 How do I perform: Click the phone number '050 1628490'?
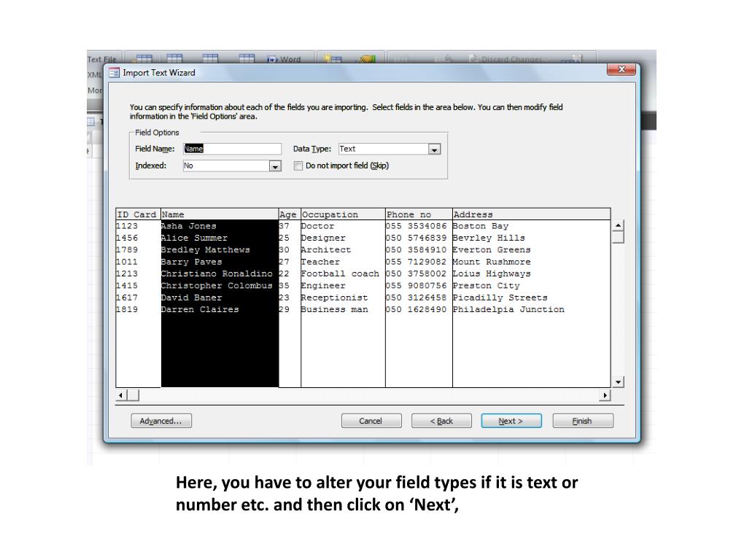[417, 309]
